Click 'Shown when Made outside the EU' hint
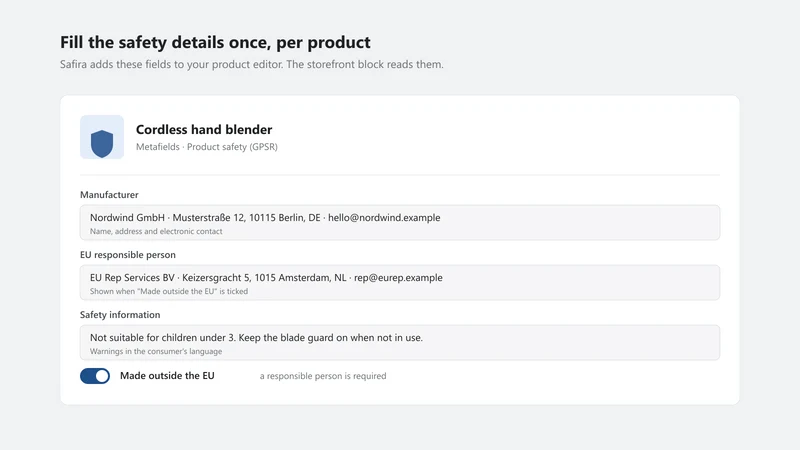Screen dimensions: 800x450 click(x=169, y=291)
